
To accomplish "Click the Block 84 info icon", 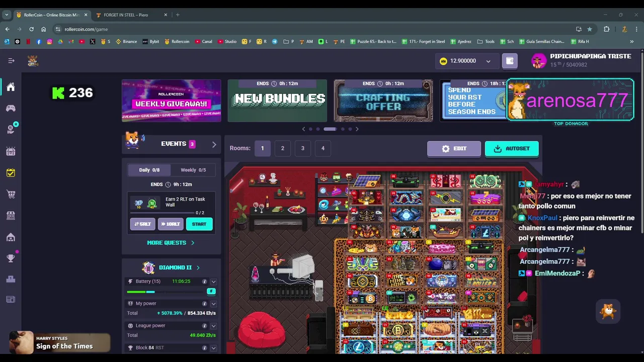I will pyautogui.click(x=204, y=348).
